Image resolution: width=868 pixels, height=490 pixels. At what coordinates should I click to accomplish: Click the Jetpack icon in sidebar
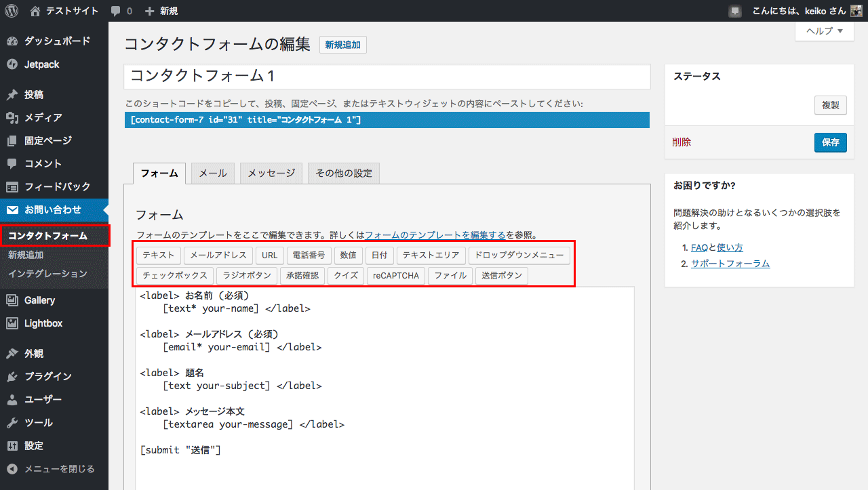[12, 64]
